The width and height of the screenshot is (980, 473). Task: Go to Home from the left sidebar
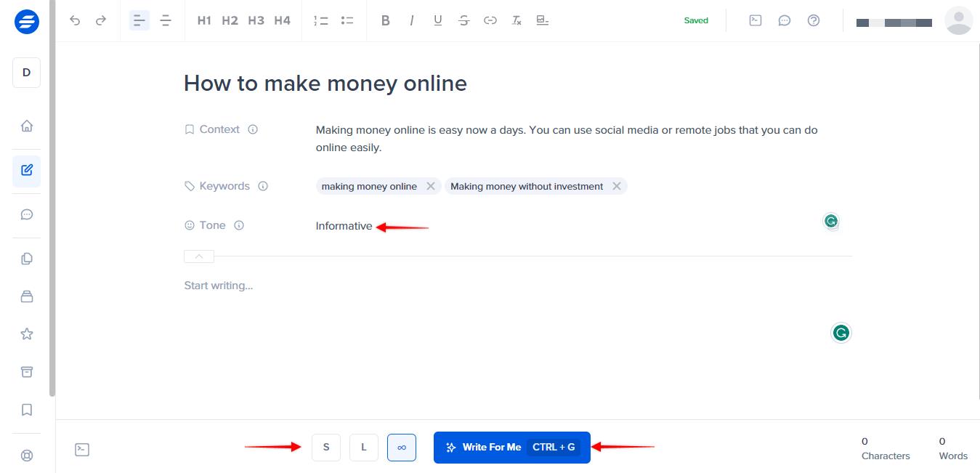(26, 125)
